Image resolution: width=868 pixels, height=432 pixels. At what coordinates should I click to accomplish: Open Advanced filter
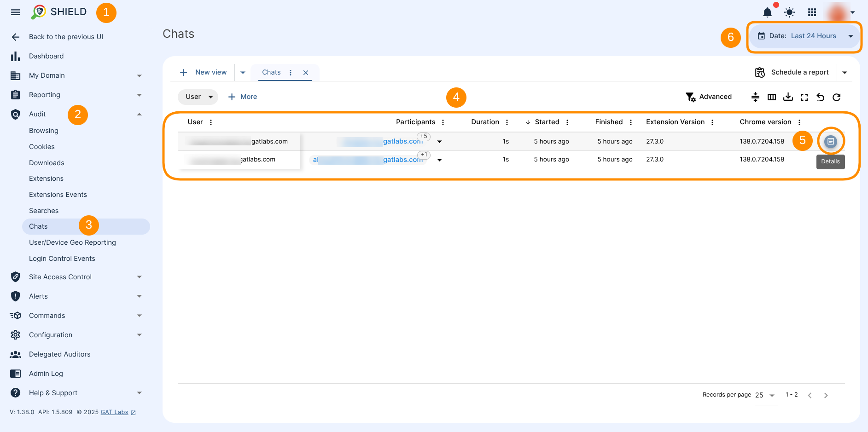[x=709, y=97]
